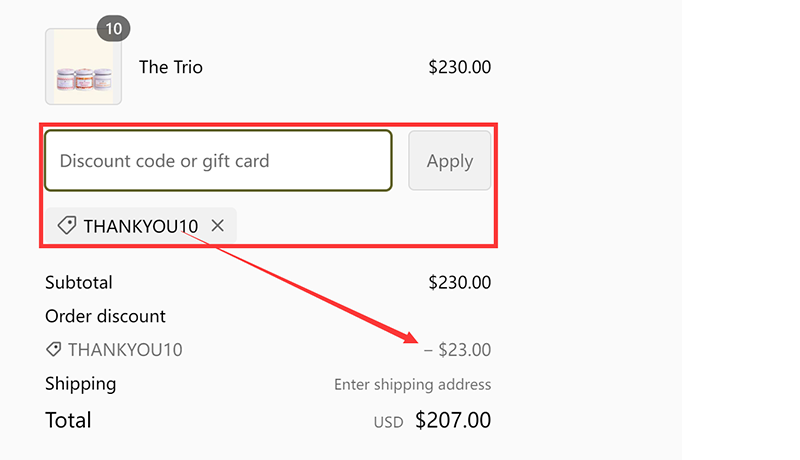
Task: Click the Enter shipping address text
Action: tap(412, 385)
